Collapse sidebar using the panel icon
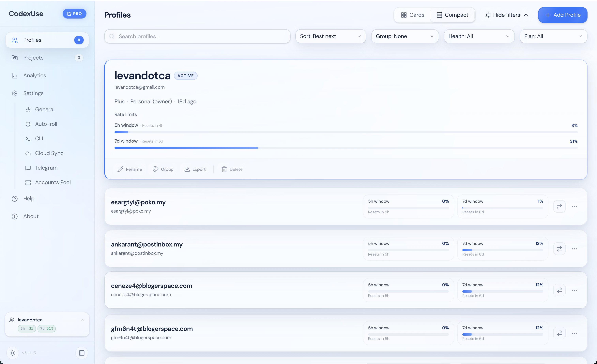The width and height of the screenshot is (597, 364). pos(82,353)
